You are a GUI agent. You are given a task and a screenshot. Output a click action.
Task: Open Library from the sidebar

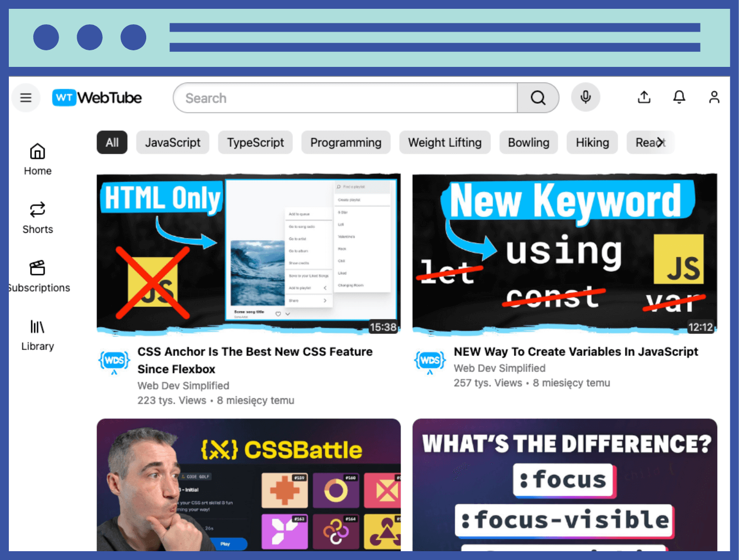37,335
